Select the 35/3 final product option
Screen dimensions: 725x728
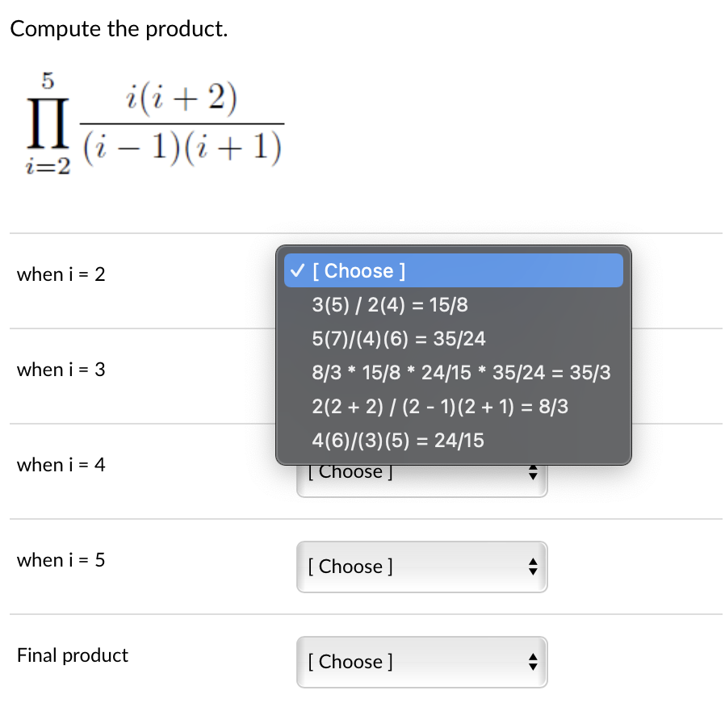coord(460,372)
